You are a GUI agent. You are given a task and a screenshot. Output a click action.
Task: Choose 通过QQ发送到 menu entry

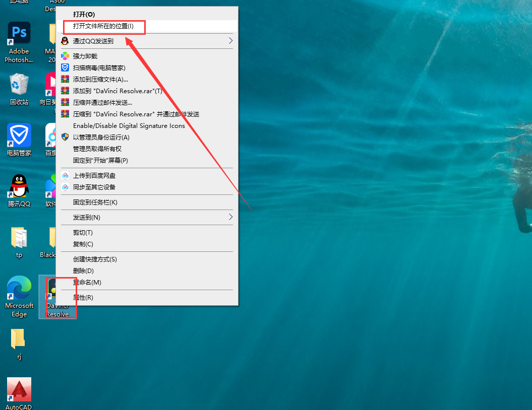coord(147,41)
